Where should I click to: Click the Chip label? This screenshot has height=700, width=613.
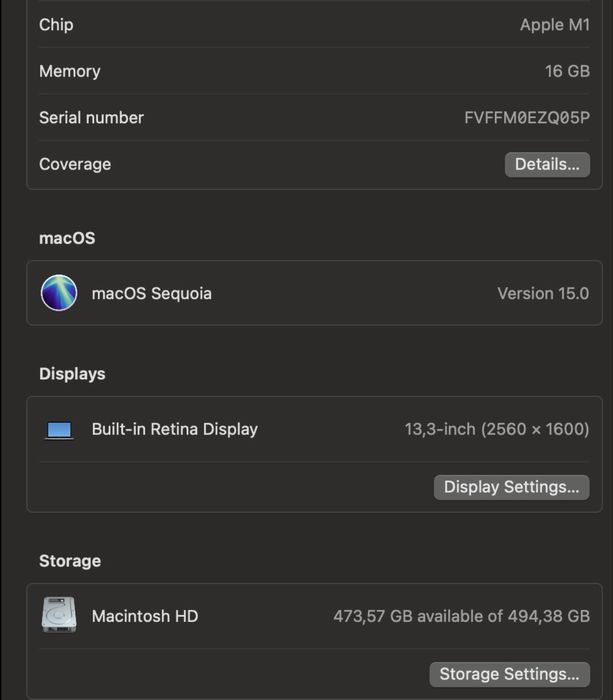coord(56,25)
